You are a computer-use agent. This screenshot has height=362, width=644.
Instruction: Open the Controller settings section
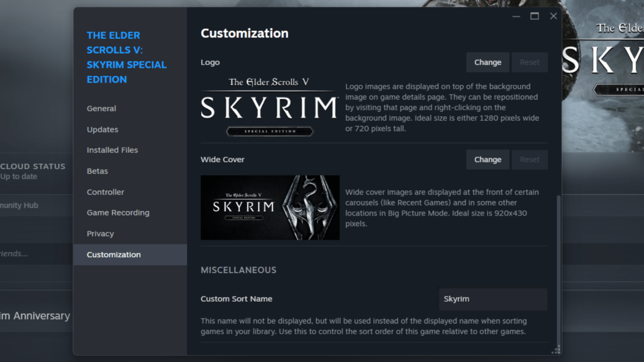pyautogui.click(x=105, y=192)
